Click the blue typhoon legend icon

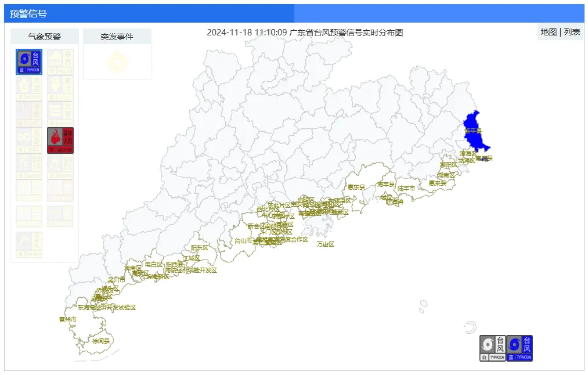coord(520,348)
